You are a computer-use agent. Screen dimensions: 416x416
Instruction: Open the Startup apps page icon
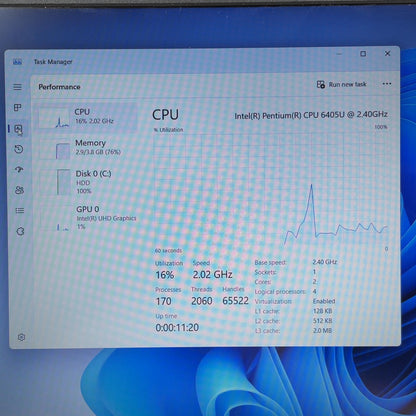pos(19,170)
